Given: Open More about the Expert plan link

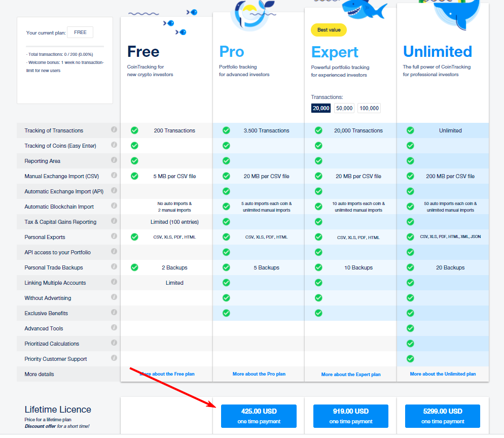Looking at the screenshot, I should point(351,375).
